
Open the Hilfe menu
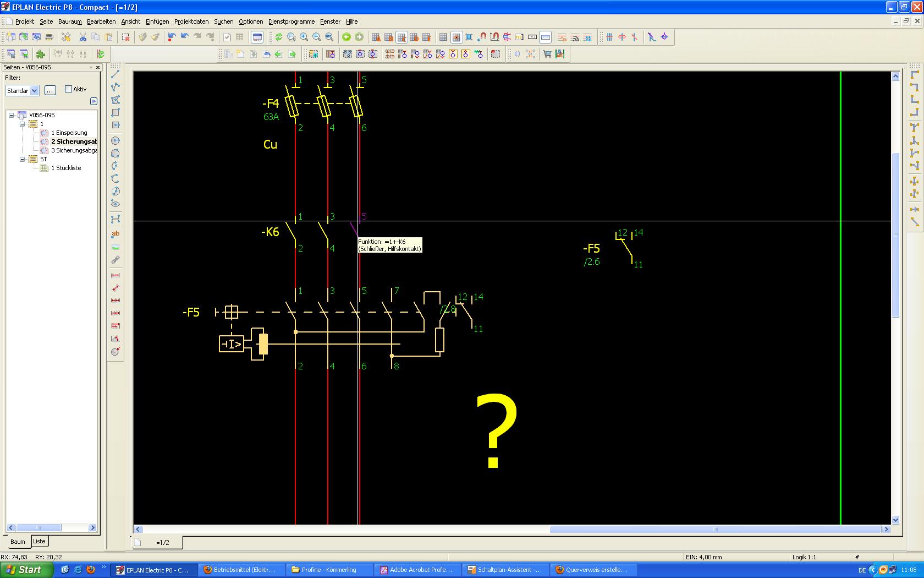pos(352,21)
